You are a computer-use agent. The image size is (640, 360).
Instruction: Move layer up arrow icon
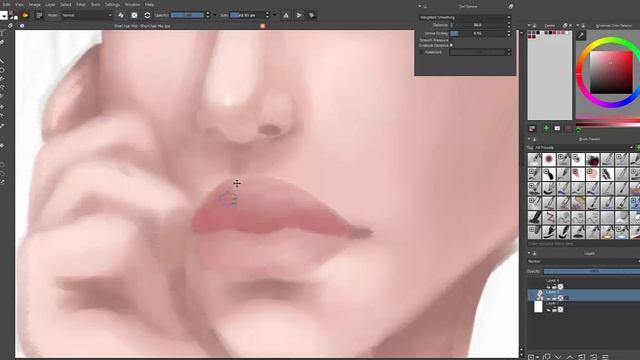tap(570, 357)
